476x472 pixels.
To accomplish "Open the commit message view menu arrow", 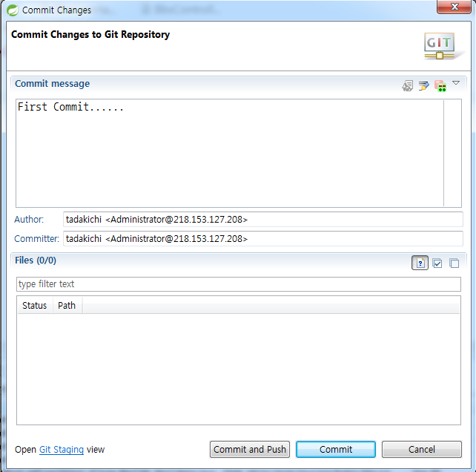I will tap(456, 83).
